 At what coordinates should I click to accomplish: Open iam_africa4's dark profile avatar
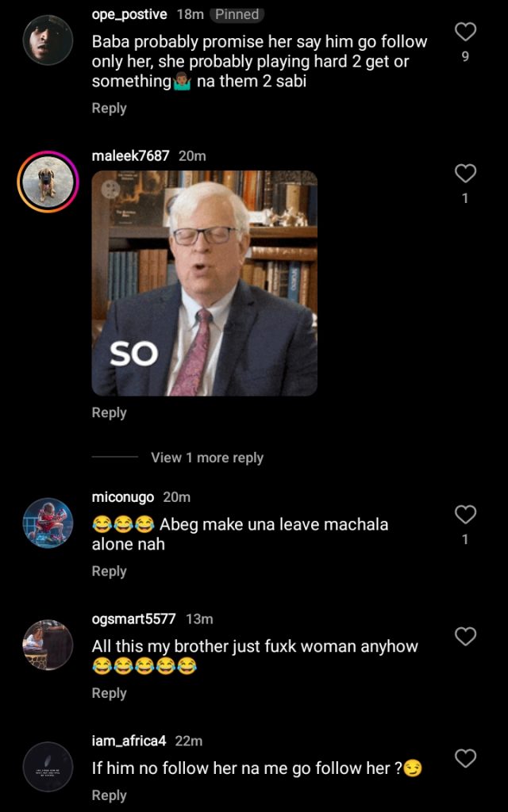(x=48, y=767)
